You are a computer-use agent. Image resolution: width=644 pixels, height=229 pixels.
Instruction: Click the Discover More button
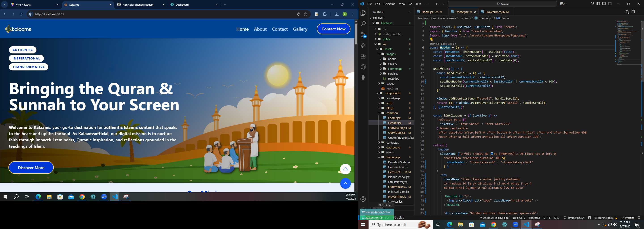coord(31,168)
